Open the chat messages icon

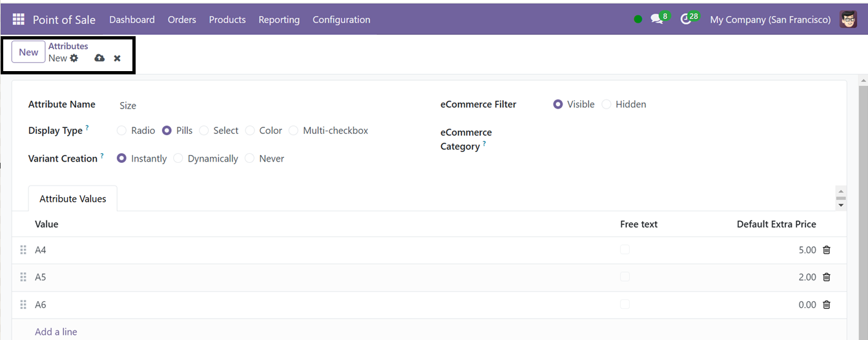(x=657, y=19)
